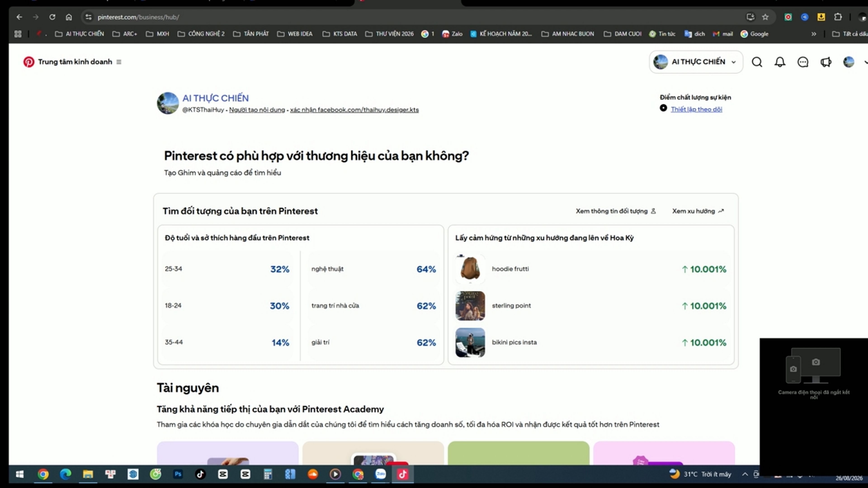Open the TÂN PHÁT bookmark folder

(251, 34)
